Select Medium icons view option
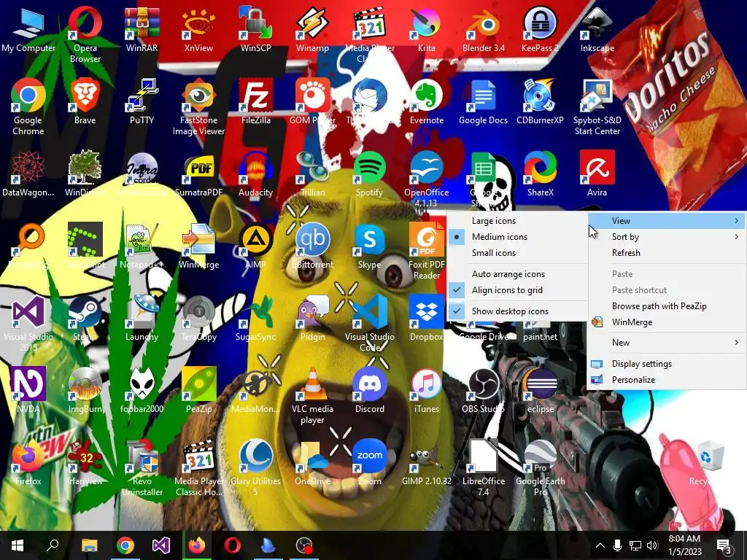Viewport: 747px width, 560px height. pos(517,237)
